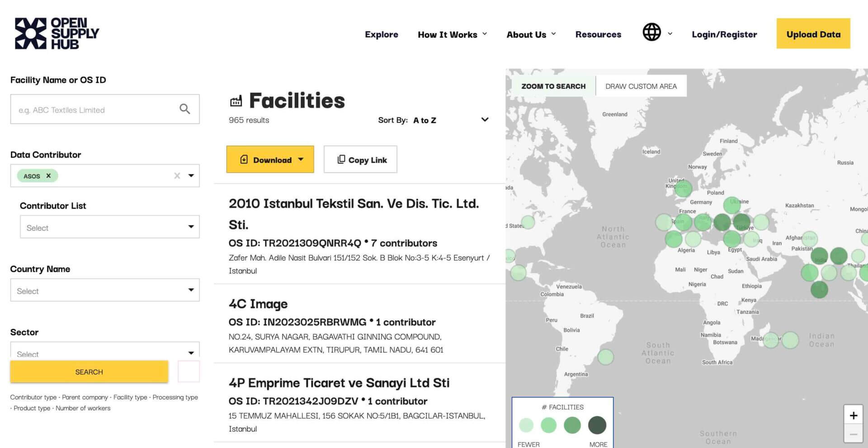
Task: Switch to ZOOM TO SEARCH mode
Action: (553, 86)
